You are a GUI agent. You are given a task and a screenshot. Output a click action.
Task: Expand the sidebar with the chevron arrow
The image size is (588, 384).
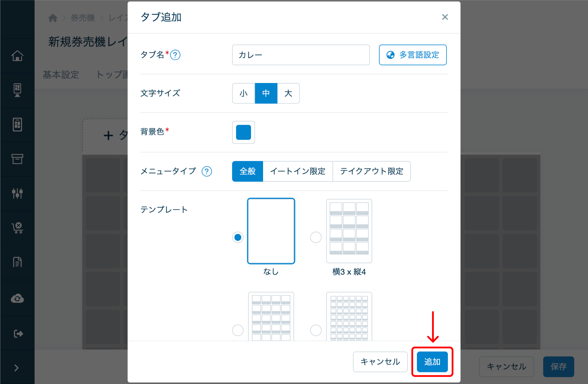click(17, 368)
